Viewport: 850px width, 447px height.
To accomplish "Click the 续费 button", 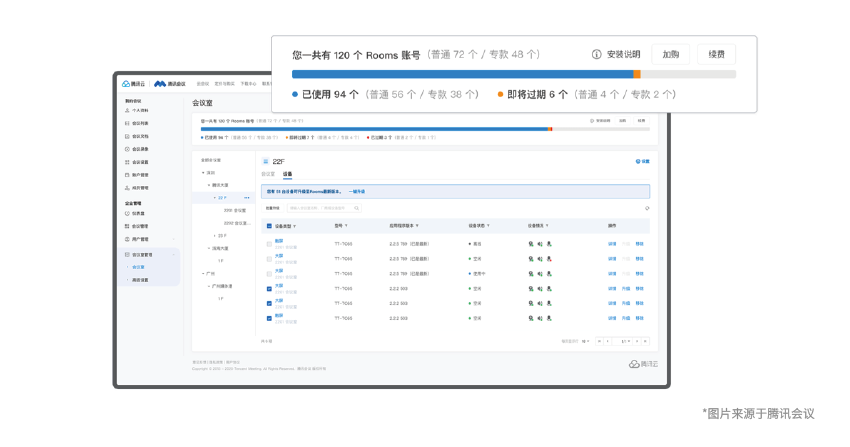I will 716,55.
